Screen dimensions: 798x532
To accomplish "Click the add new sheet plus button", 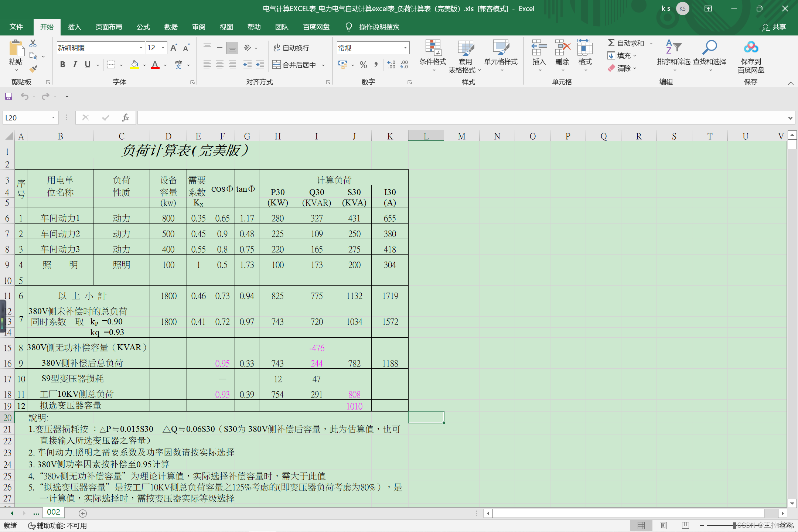I will [x=83, y=513].
